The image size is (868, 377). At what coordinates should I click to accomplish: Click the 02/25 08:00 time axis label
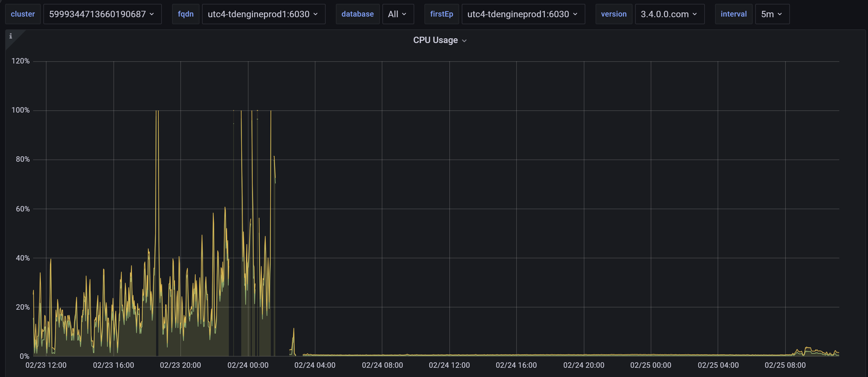click(785, 365)
